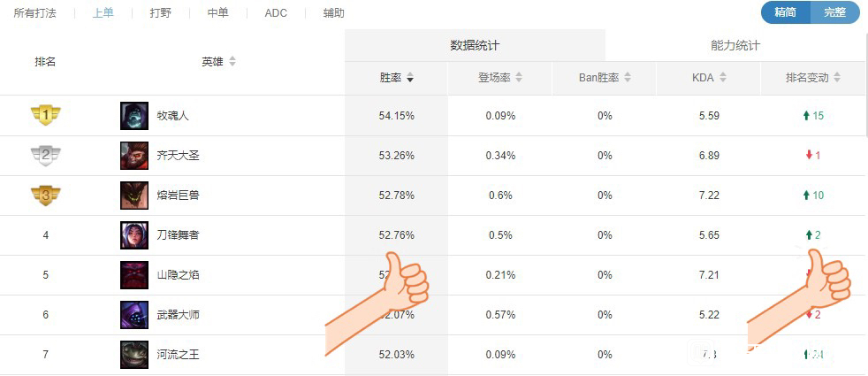Screen dimensions: 868x376
Task: Sort by KDA column
Action: 709,78
